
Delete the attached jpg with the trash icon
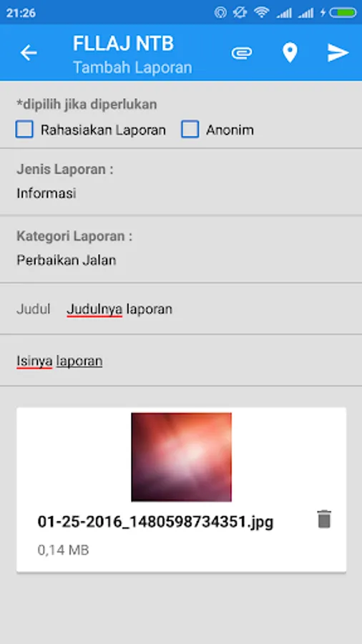click(x=324, y=519)
